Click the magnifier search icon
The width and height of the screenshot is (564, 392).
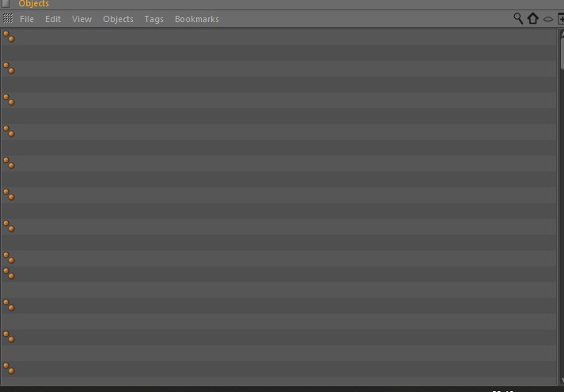click(x=518, y=18)
